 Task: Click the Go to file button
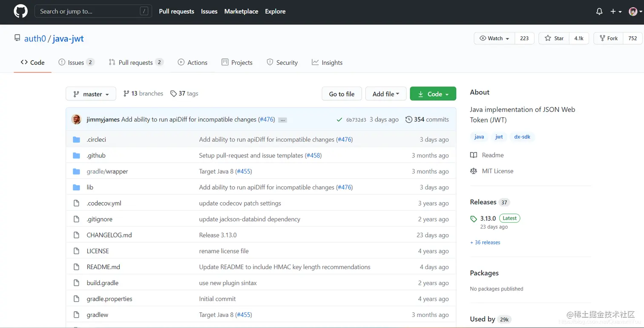[342, 94]
